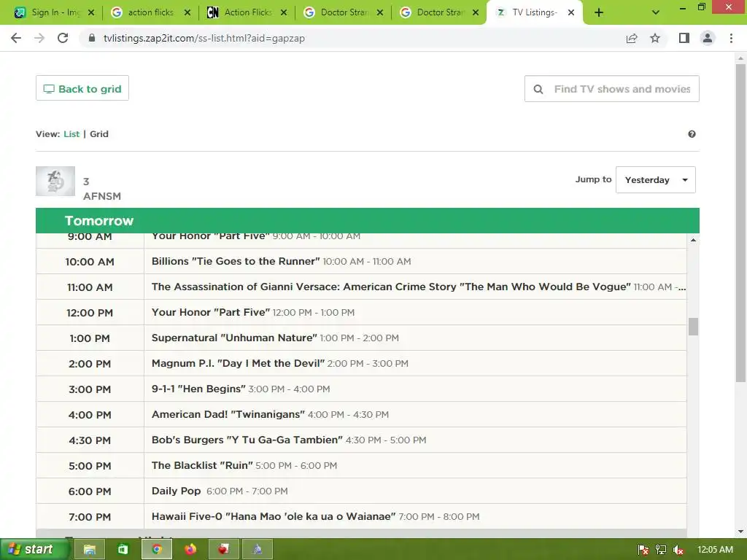Close the Action Flicks Cartoon Network tab
The image size is (747, 560).
click(284, 13)
